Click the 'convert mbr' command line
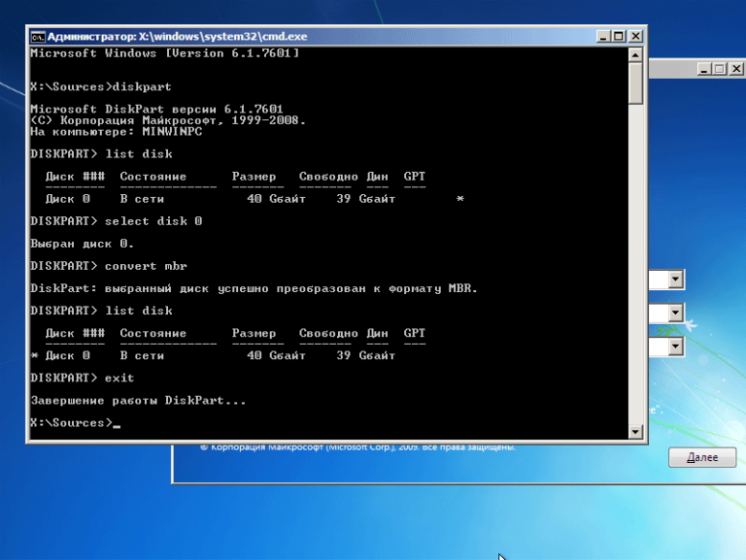The image size is (746, 560). [x=109, y=266]
